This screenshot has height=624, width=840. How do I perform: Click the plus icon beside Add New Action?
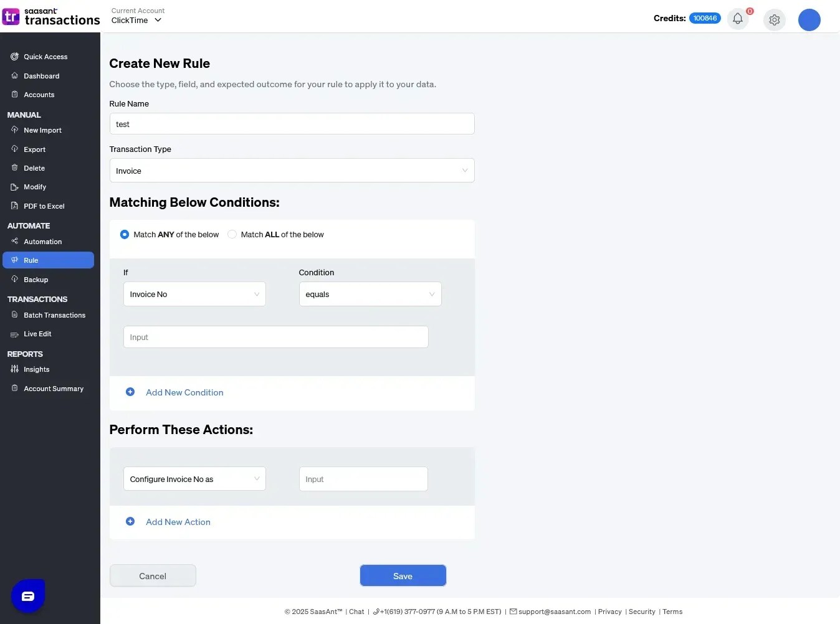[x=130, y=522]
